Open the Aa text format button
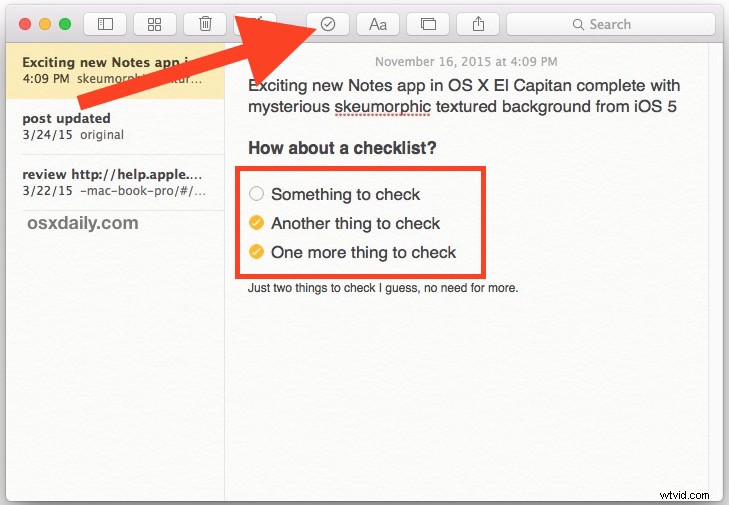 [x=378, y=24]
